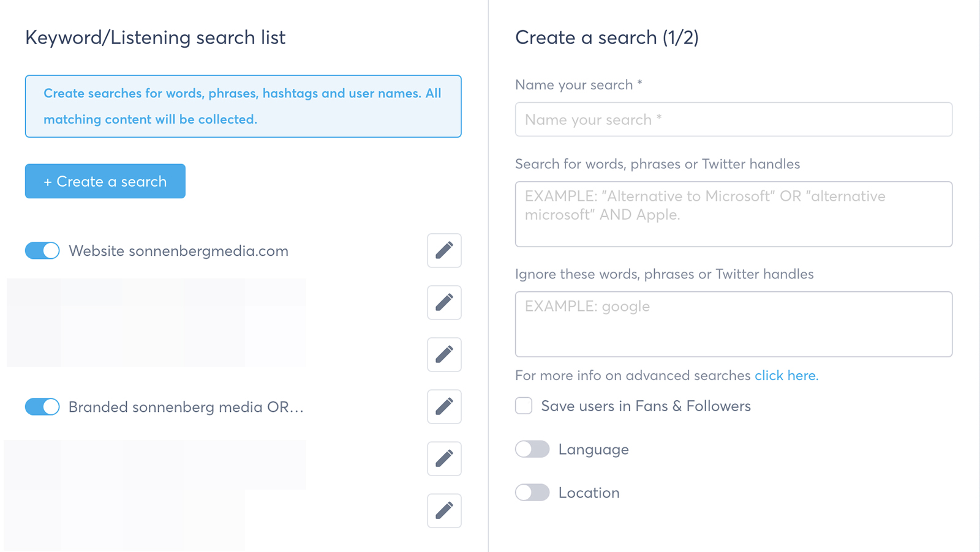The width and height of the screenshot is (980, 552).
Task: Select the Branded sonnenberg media OR label
Action: 186,407
